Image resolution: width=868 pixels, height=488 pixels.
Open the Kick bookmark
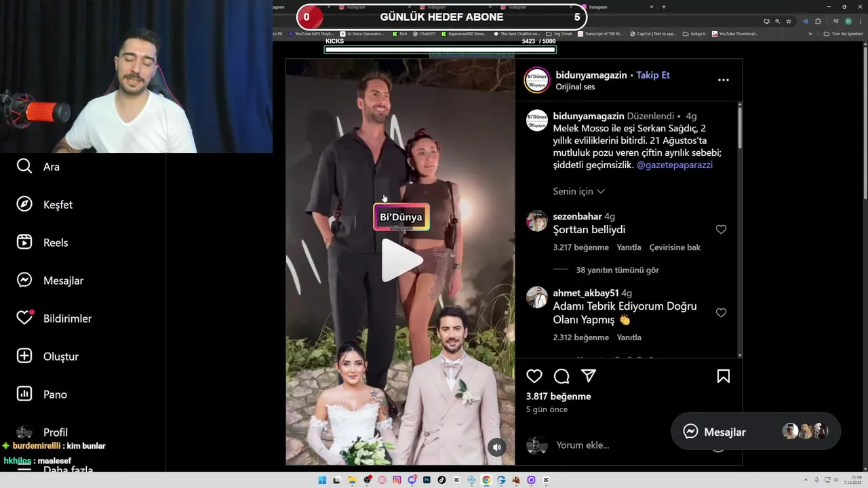[399, 33]
